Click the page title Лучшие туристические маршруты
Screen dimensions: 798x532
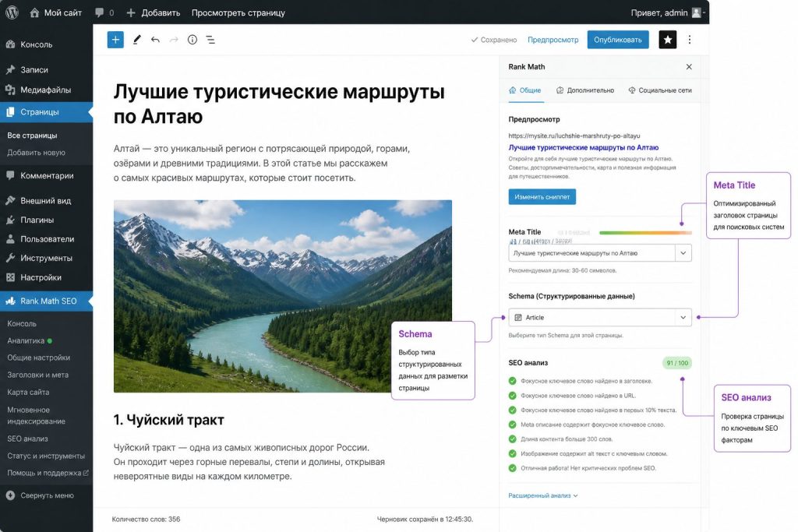coord(279,104)
